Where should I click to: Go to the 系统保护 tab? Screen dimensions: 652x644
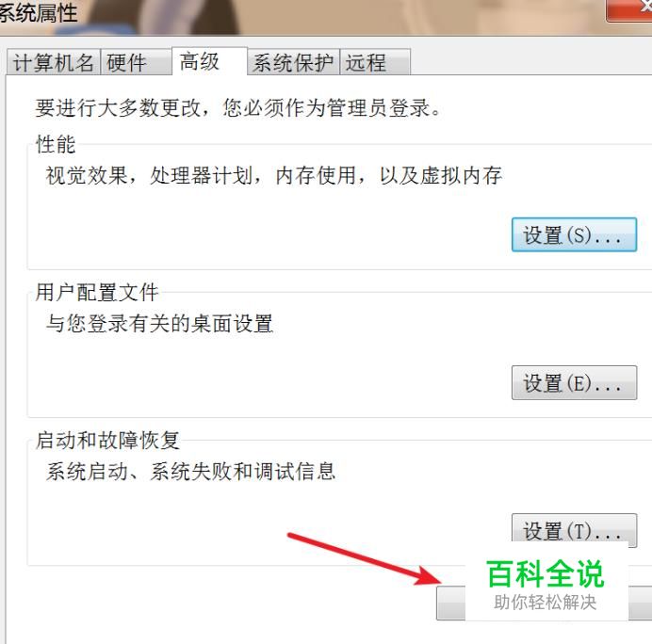tap(294, 62)
